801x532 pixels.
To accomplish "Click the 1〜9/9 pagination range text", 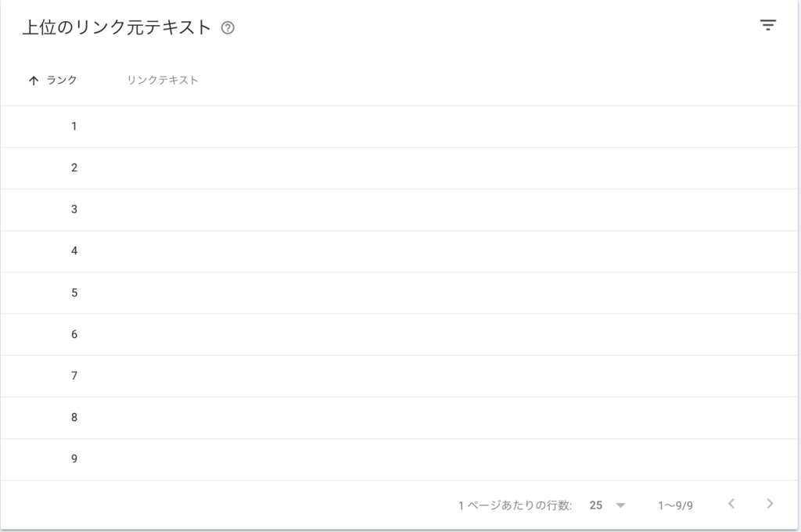I will tap(675, 505).
